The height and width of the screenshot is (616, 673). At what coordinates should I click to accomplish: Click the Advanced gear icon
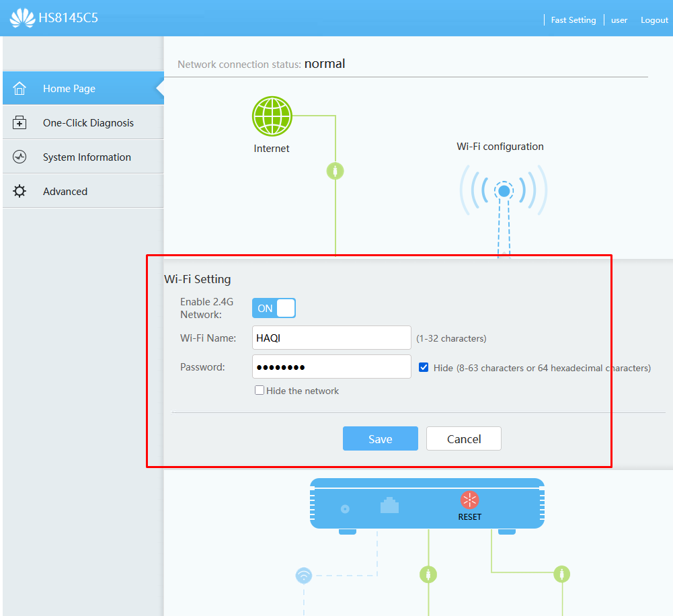pos(19,192)
